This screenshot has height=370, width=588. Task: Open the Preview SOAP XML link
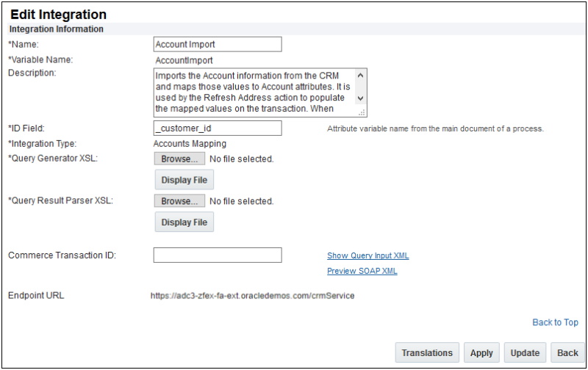[x=362, y=271]
